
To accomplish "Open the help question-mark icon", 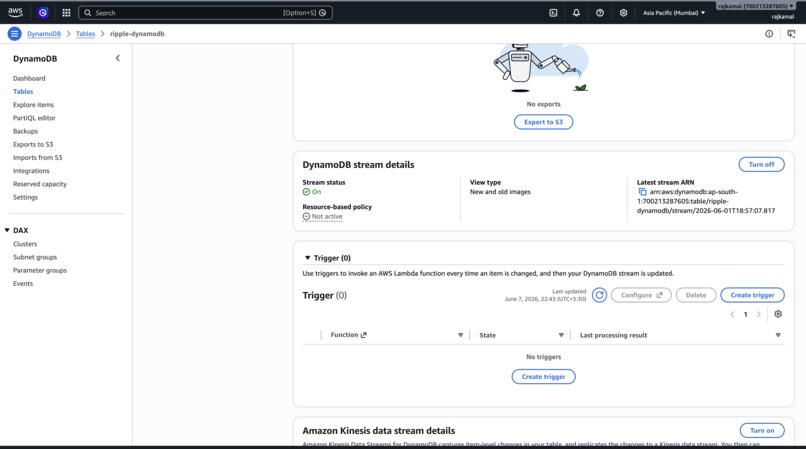I will click(600, 13).
